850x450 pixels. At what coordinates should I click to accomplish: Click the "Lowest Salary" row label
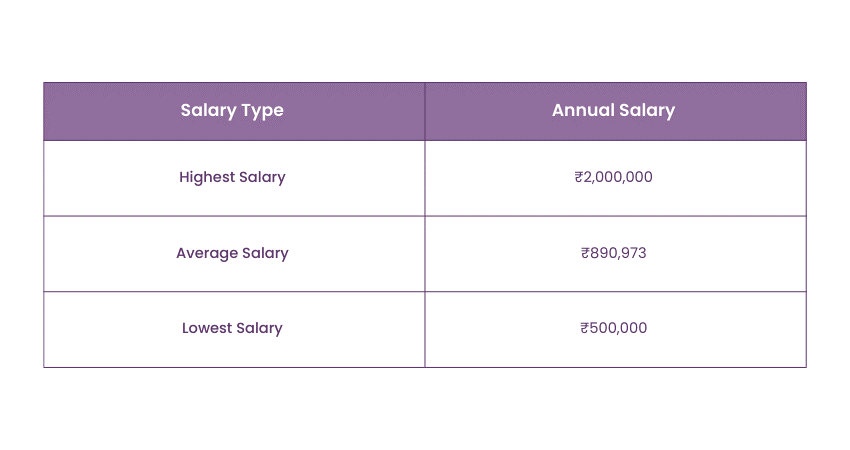[232, 328]
